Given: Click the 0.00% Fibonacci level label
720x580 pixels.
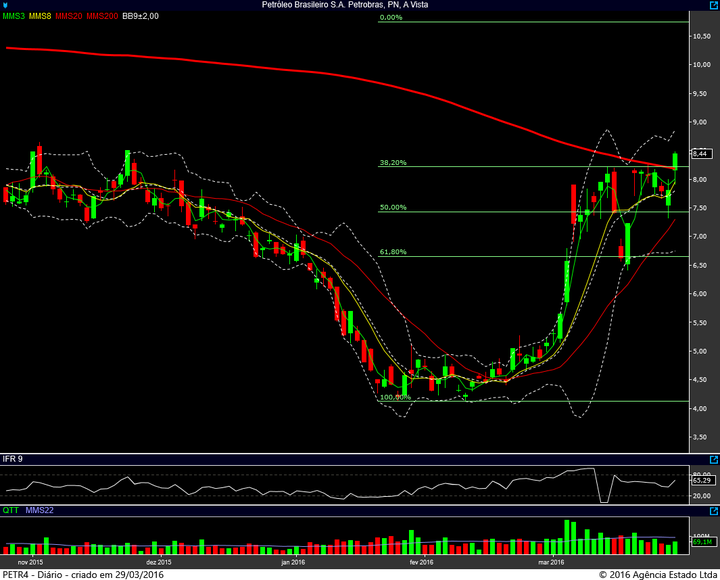Looking at the screenshot, I should tap(391, 17).
